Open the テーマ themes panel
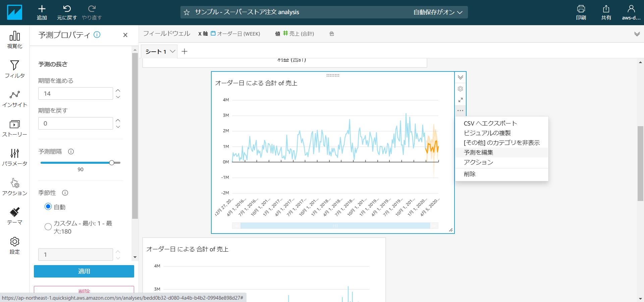 pos(15,216)
